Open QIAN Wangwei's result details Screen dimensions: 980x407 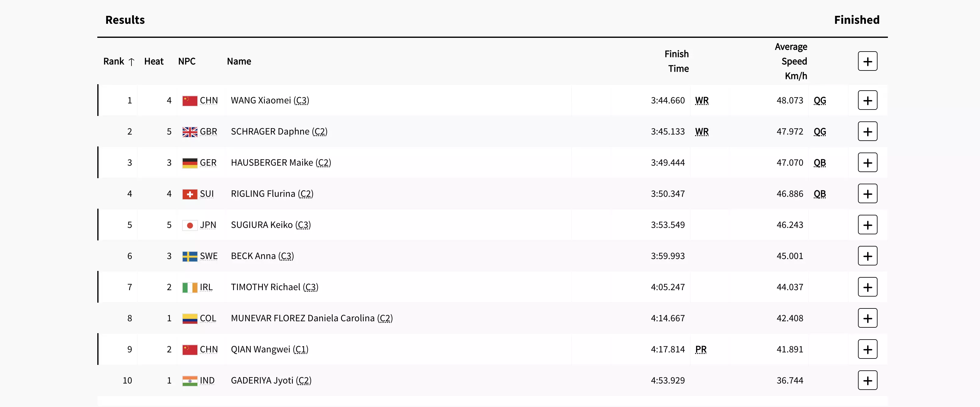867,350
